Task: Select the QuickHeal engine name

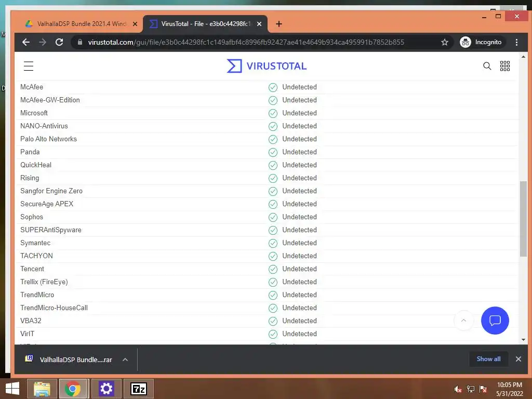Action: pyautogui.click(x=36, y=165)
